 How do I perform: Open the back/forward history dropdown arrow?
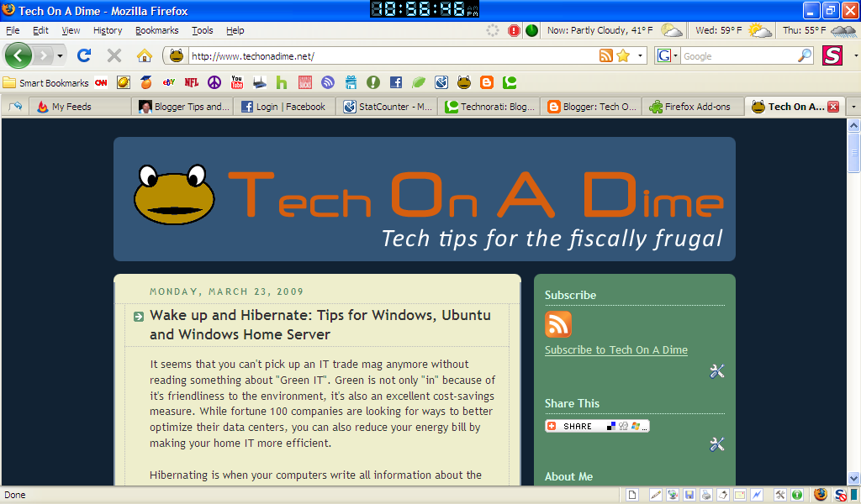tap(60, 56)
